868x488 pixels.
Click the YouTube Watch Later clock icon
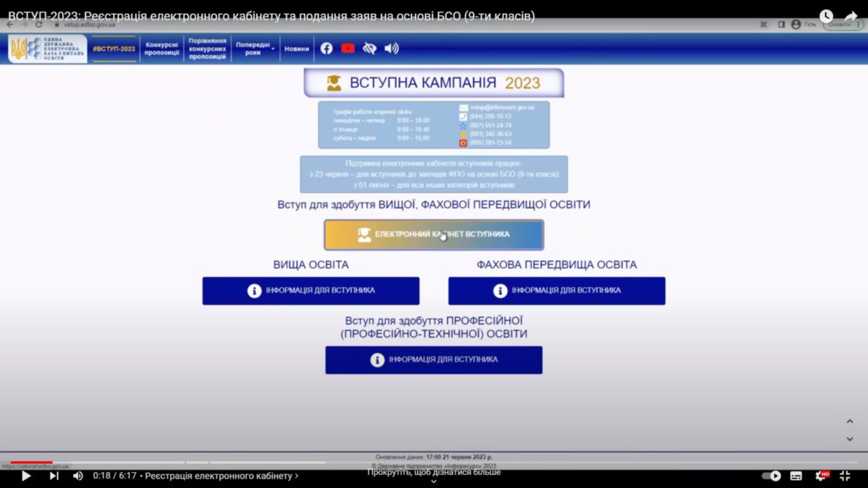[x=826, y=16]
